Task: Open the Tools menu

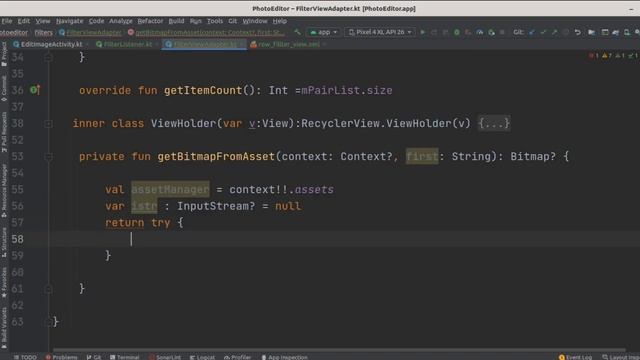Action: 215,21
